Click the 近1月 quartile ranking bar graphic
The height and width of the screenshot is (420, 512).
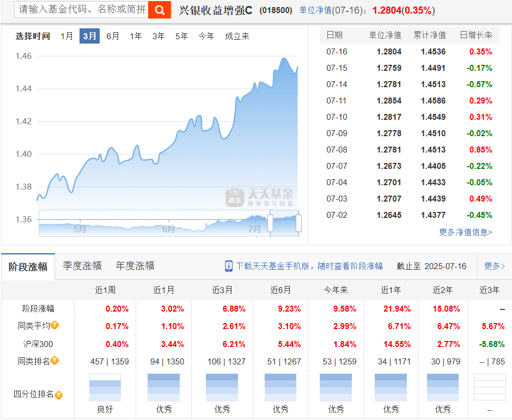coord(163,388)
